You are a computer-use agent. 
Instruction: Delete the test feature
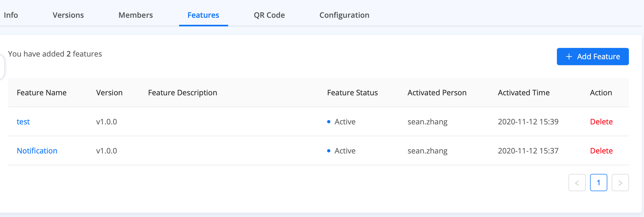601,122
